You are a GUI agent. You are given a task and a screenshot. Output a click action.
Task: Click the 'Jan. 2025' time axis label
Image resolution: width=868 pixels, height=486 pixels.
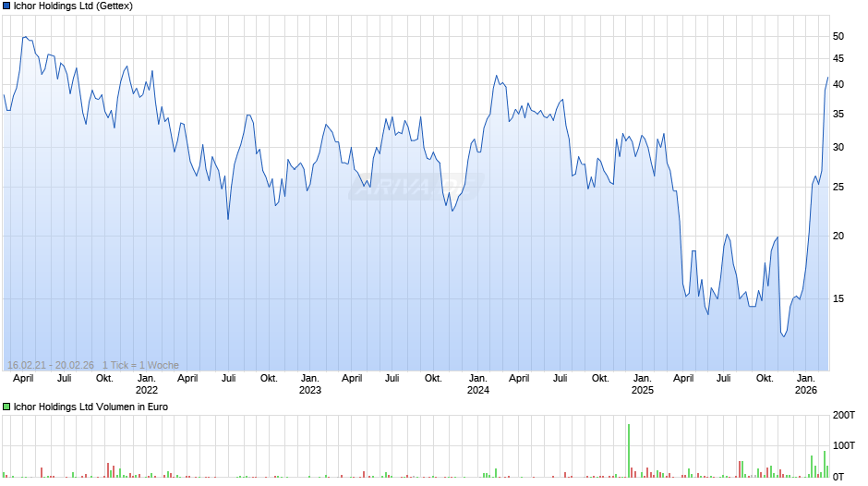pos(642,384)
